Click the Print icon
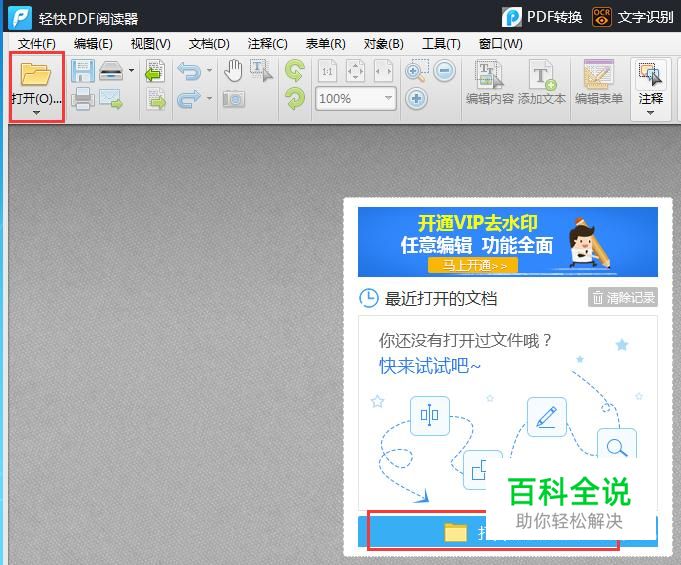This screenshot has height=565, width=681. tap(83, 99)
